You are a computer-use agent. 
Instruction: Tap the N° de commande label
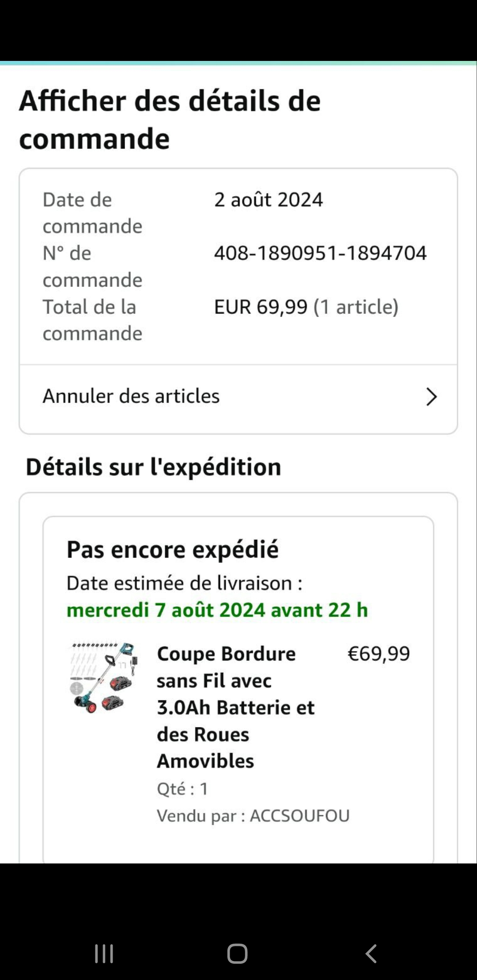coord(92,267)
